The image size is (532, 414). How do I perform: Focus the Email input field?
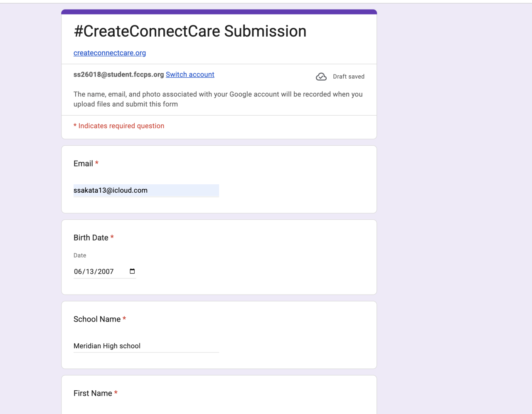pos(146,191)
